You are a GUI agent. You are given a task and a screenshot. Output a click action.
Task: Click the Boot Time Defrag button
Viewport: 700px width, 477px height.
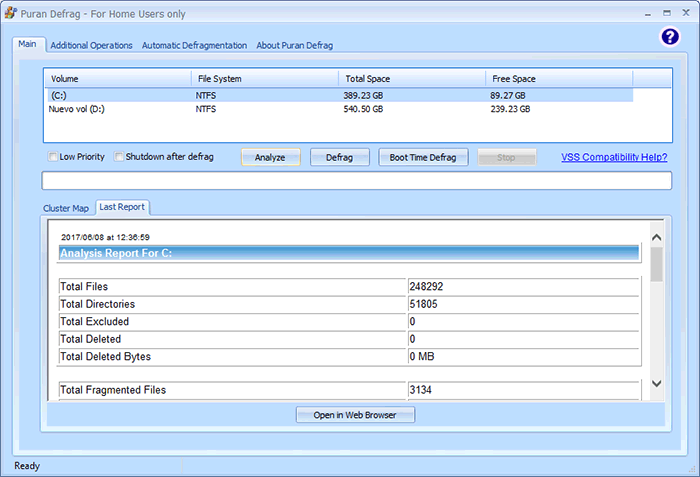[423, 157]
